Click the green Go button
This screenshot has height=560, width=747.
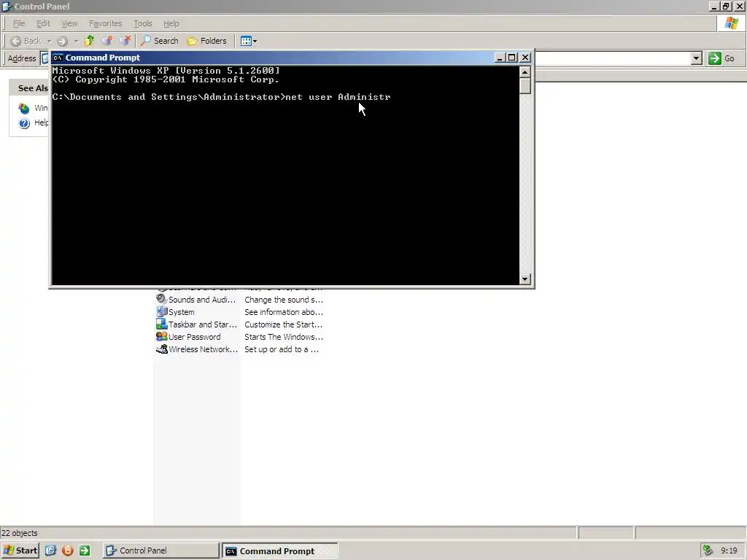point(721,58)
